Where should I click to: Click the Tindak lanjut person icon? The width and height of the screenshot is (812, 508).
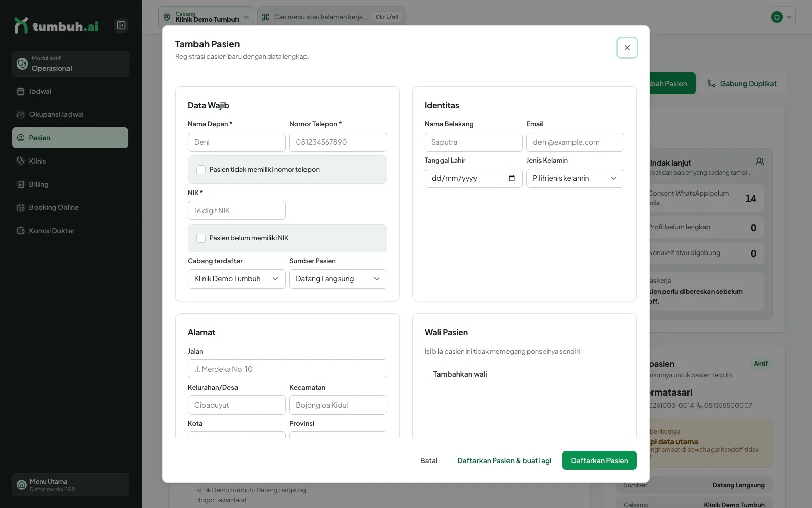pyautogui.click(x=760, y=162)
